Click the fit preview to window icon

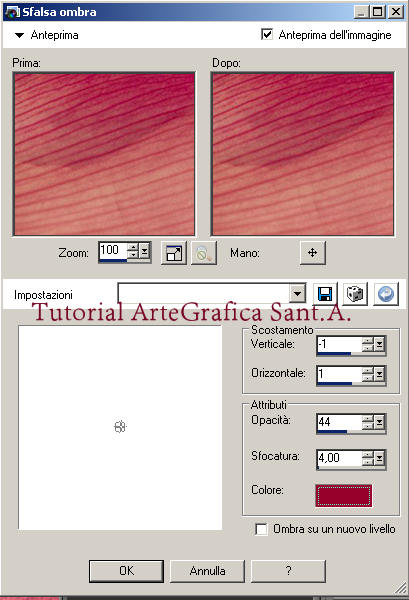[x=174, y=253]
